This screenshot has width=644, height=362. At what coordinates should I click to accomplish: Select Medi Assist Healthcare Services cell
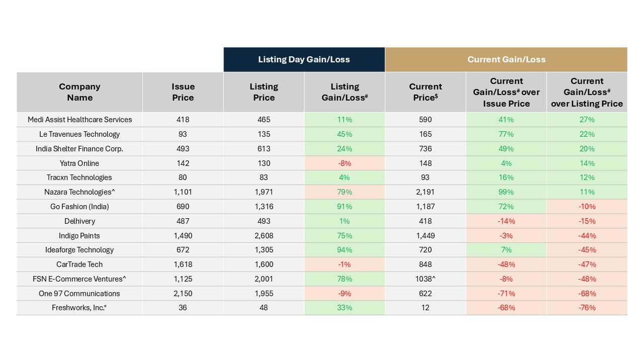tap(79, 120)
